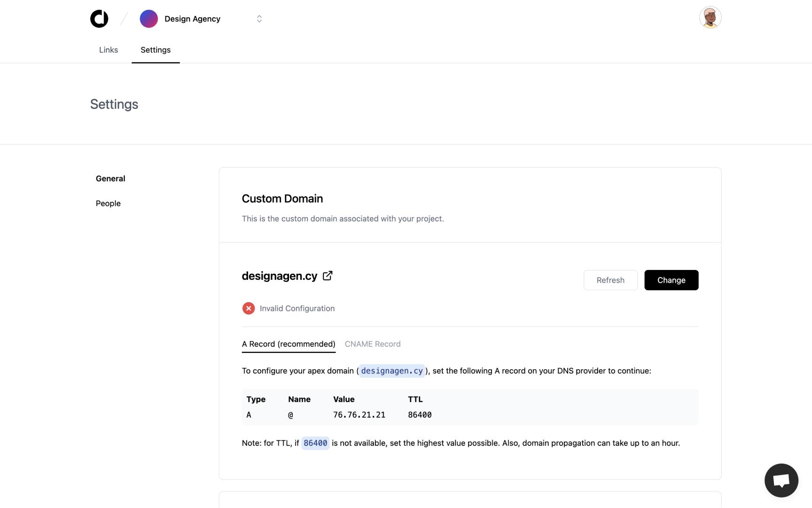
Task: Open People settings in sidebar
Action: [x=108, y=203]
